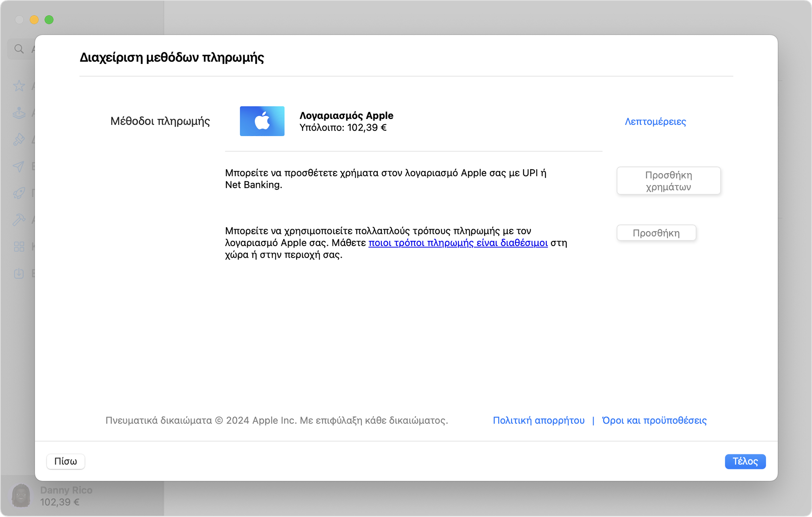Image resolution: width=812 pixels, height=517 pixels.
Task: Click the yellow minimize window button
Action: [x=34, y=20]
